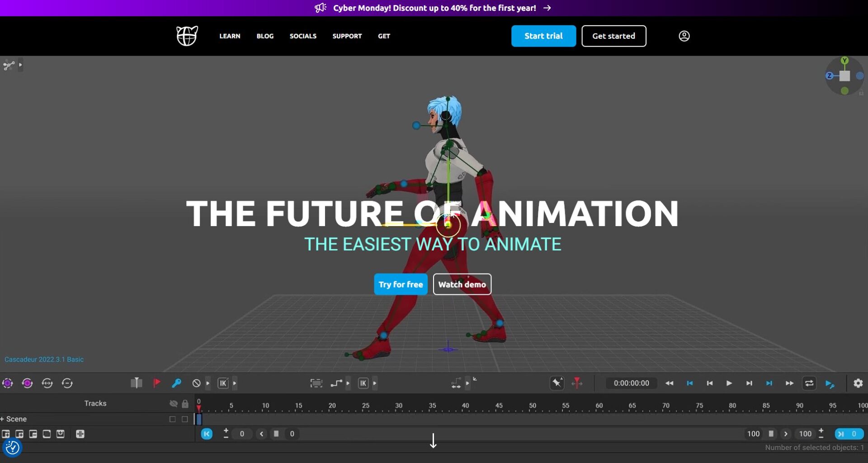This screenshot has height=463, width=868.
Task: Toggle Scene track lock checkbox
Action: [x=185, y=419]
